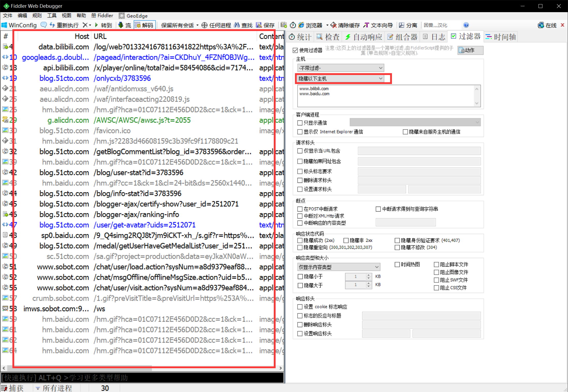Screen dimensions: 568x392
Task: Click the blue help question icon
Action: point(466,25)
